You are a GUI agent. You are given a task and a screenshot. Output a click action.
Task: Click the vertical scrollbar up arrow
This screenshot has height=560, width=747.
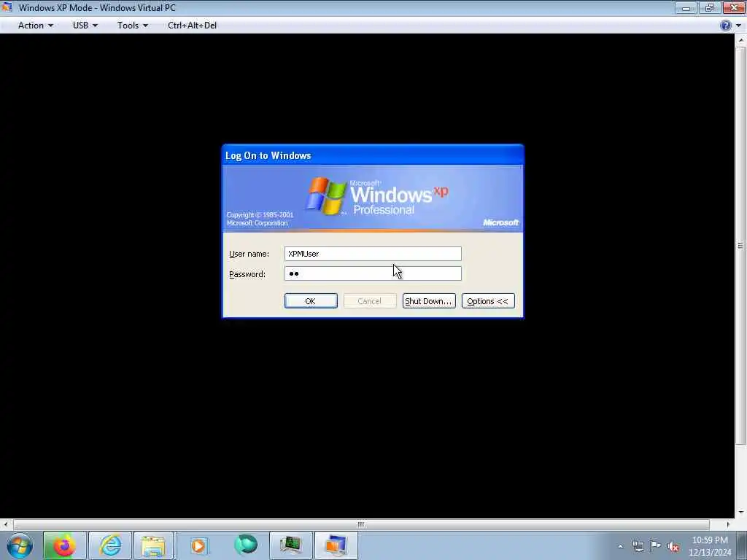pos(741,41)
